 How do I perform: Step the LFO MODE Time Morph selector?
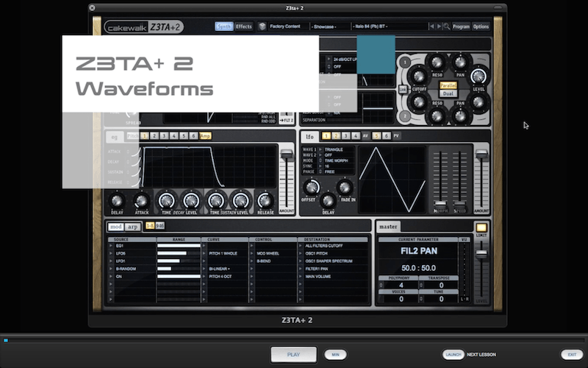(320, 160)
